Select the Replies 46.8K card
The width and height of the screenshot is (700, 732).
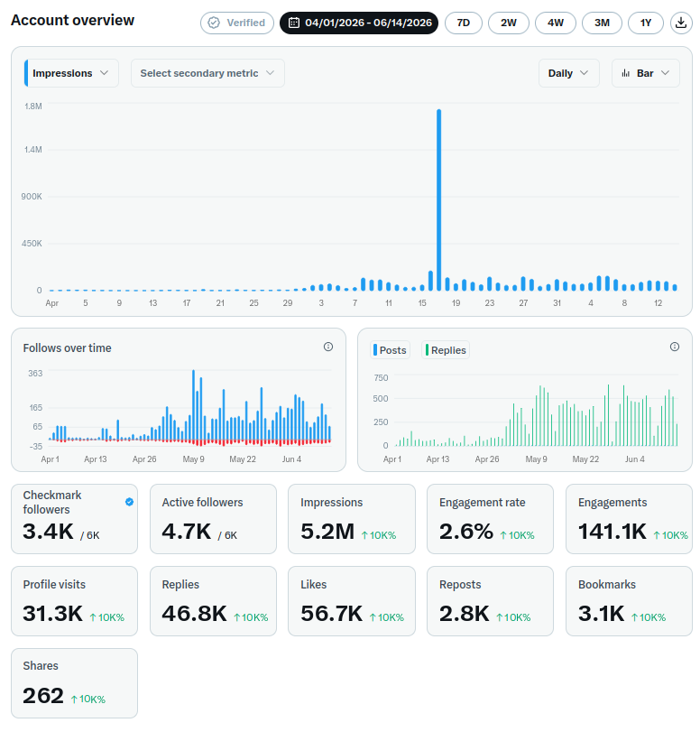point(213,601)
